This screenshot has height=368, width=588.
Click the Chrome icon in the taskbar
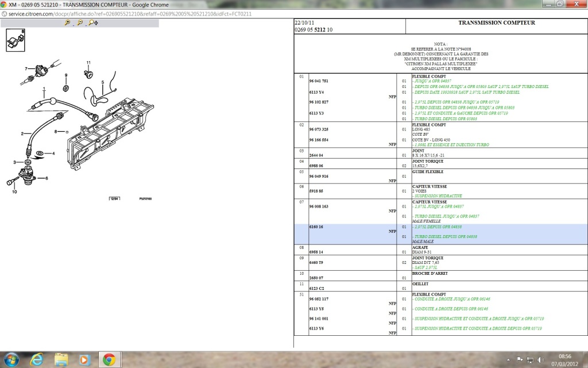(109, 360)
